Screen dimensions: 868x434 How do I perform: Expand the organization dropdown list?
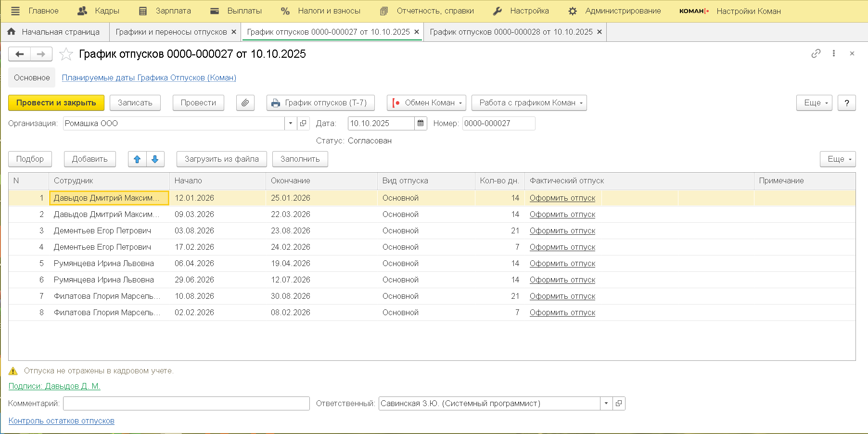291,124
